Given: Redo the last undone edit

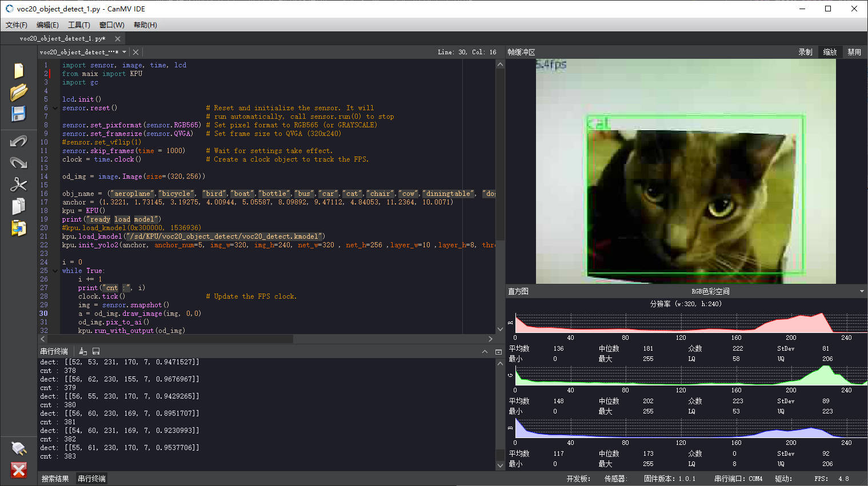Looking at the screenshot, I should coord(19,163).
